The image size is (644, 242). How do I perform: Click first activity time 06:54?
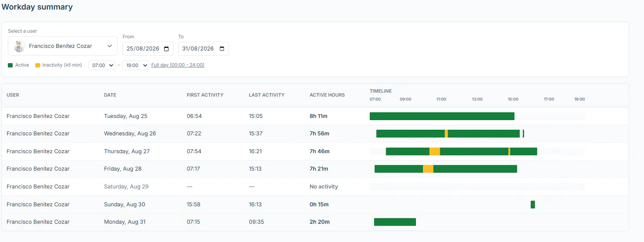194,116
